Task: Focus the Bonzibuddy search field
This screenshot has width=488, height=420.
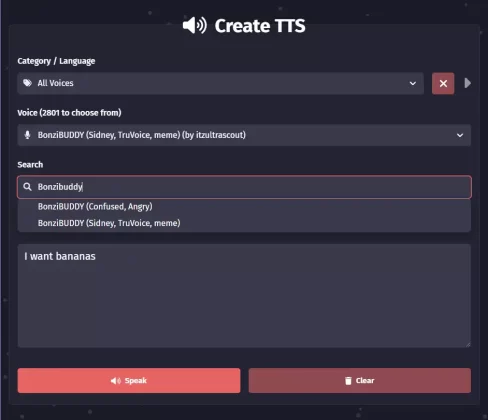Action: coord(244,187)
